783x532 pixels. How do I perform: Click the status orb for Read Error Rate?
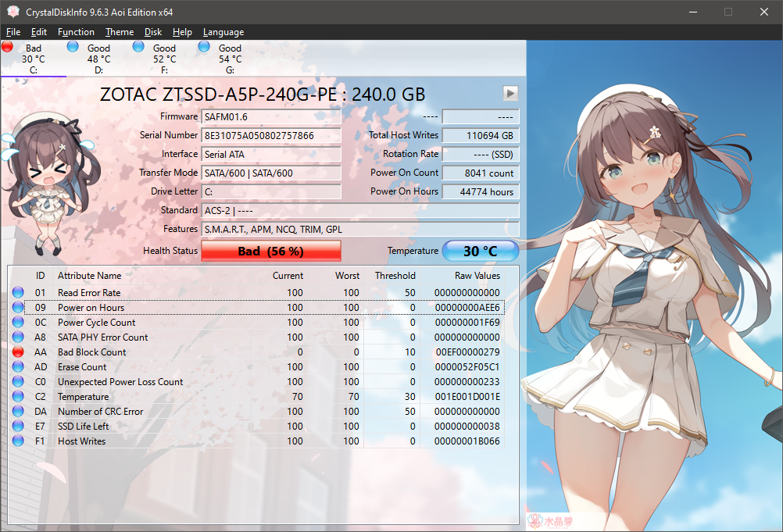click(x=18, y=292)
